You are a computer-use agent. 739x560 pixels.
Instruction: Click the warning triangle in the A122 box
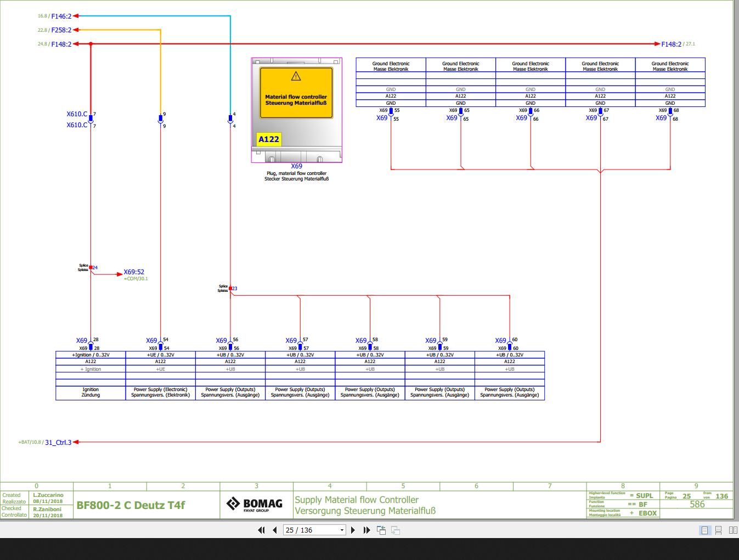tap(296, 76)
